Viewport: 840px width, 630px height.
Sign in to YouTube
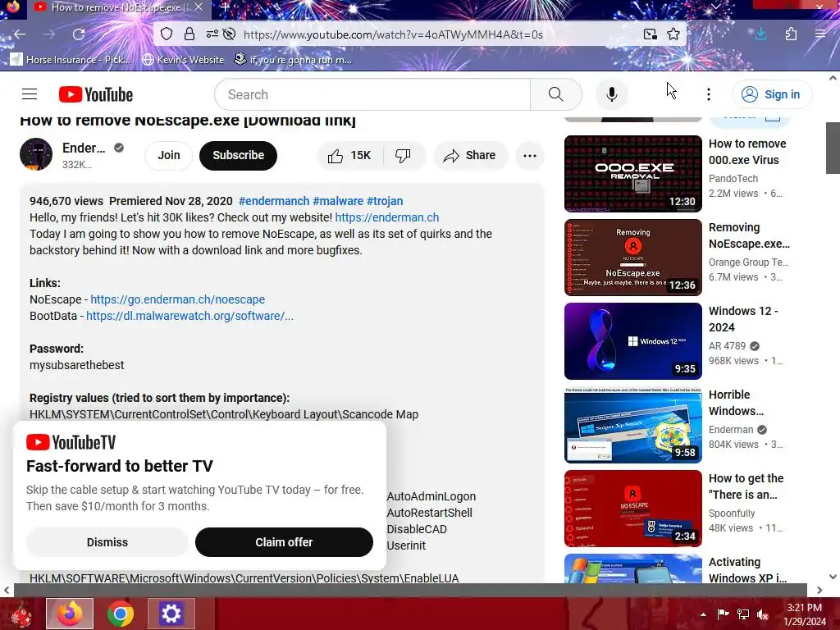click(x=772, y=94)
